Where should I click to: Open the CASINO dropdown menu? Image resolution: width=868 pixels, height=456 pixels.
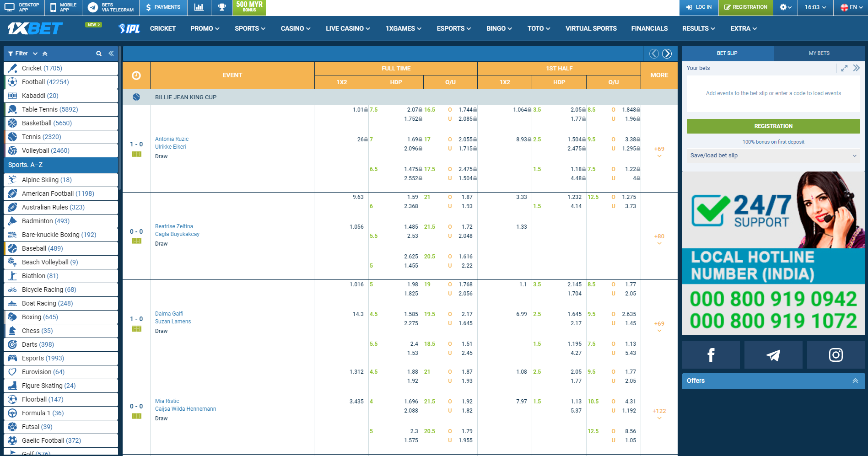point(296,28)
